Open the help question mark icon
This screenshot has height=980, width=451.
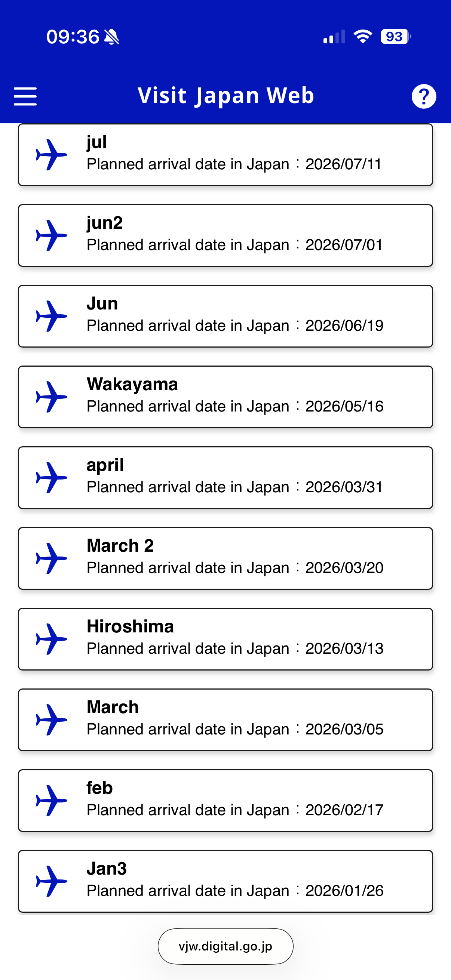[x=424, y=96]
